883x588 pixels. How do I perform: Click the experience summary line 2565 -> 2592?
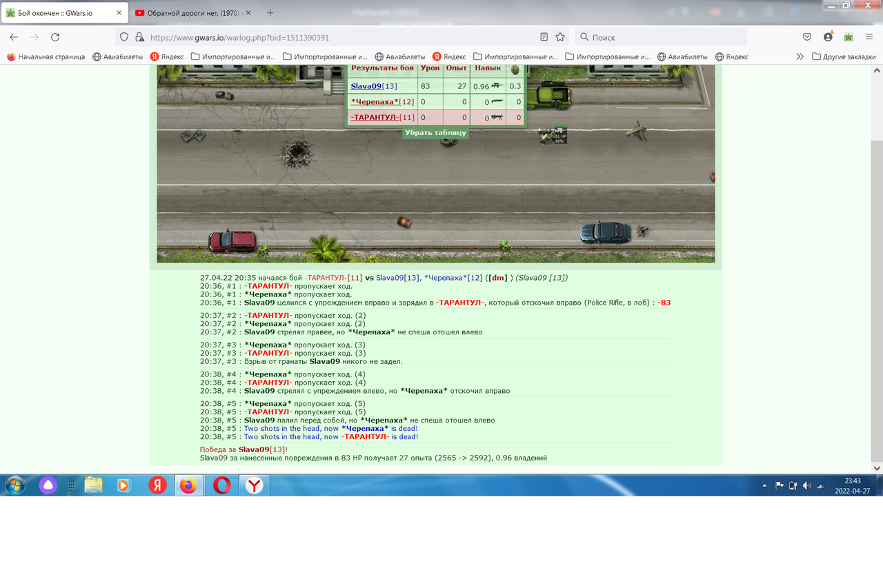pyautogui.click(x=373, y=458)
